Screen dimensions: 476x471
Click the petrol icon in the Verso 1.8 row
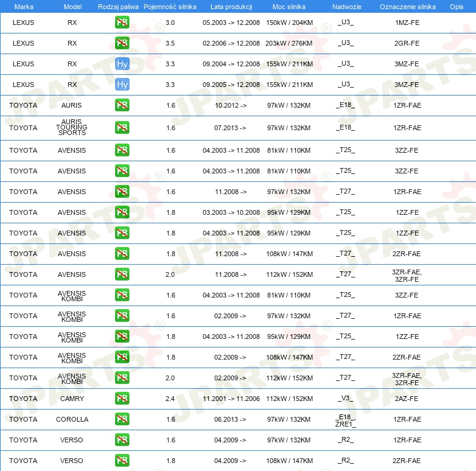point(122,461)
